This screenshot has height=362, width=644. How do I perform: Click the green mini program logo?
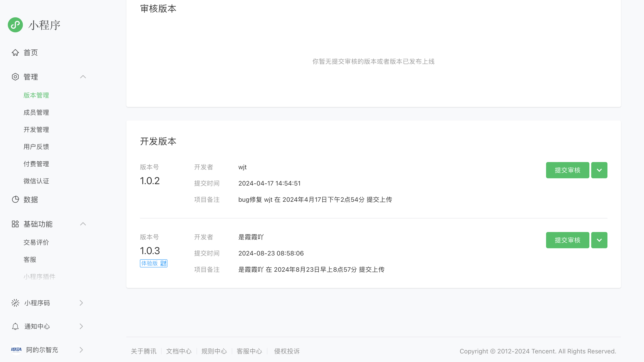[15, 25]
